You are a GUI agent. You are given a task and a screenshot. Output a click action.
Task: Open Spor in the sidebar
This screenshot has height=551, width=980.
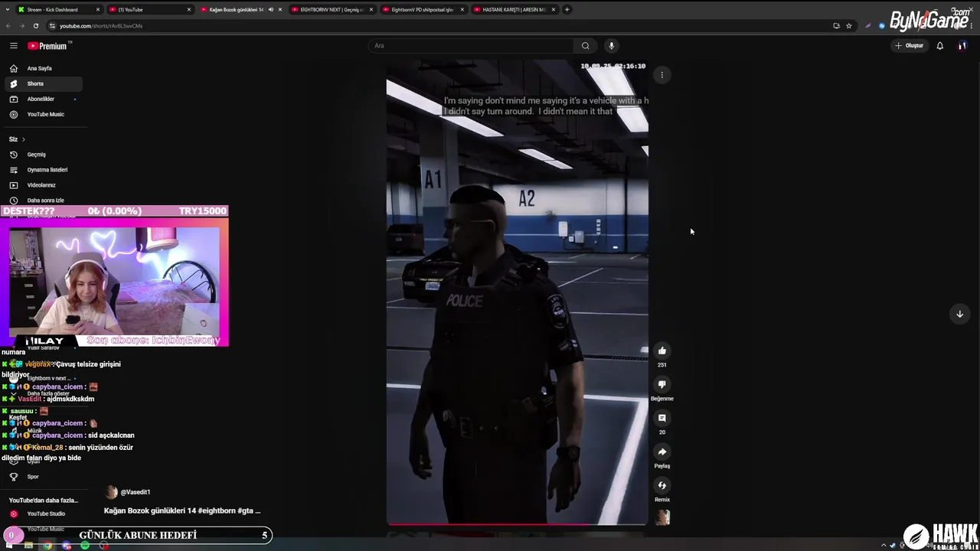click(x=43, y=477)
